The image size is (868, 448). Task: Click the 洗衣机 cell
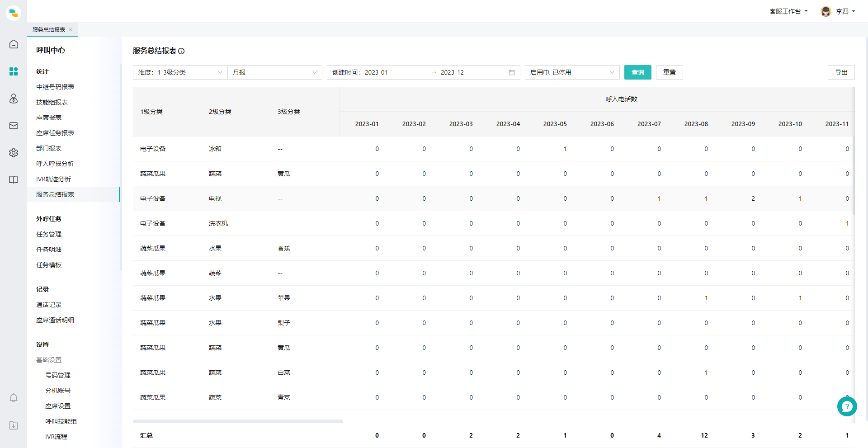tap(218, 223)
